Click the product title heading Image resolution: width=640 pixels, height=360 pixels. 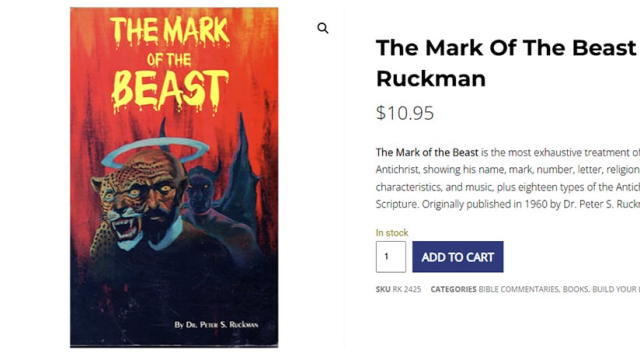coord(508,63)
